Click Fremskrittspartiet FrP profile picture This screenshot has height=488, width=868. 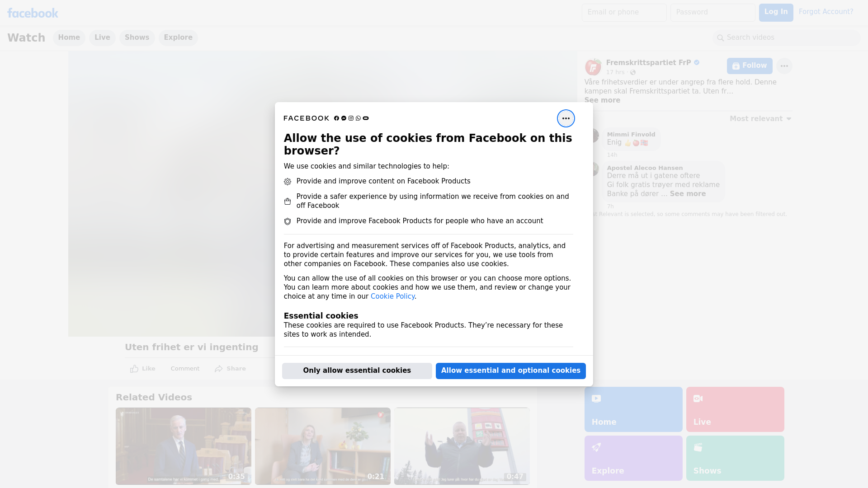pos(593,67)
